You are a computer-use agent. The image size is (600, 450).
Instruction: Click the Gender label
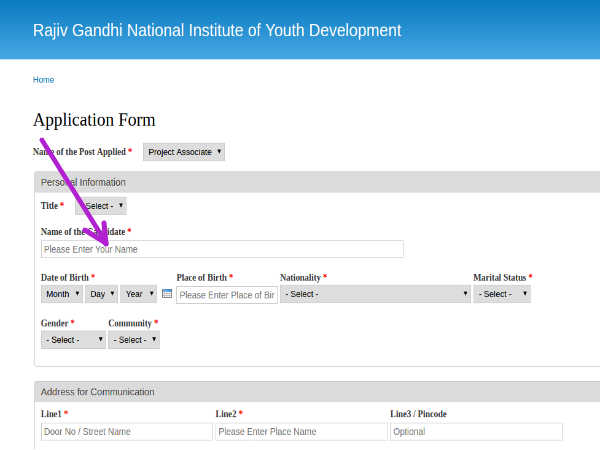click(54, 323)
